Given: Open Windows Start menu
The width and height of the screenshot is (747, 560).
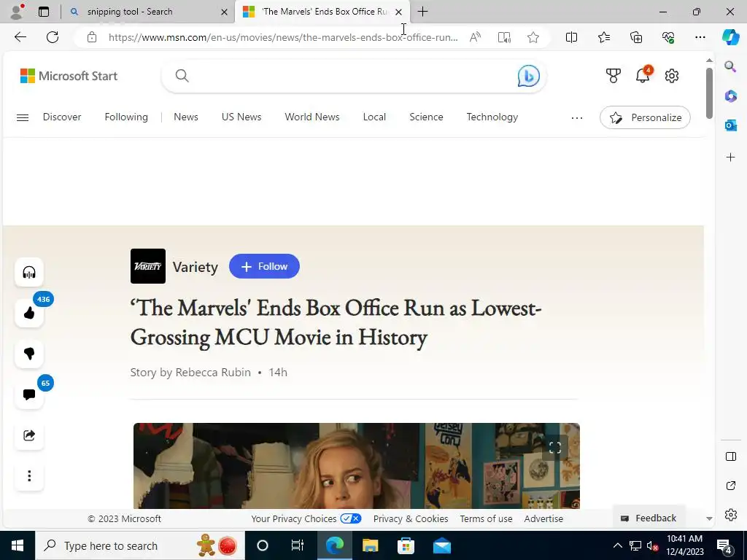Looking at the screenshot, I should pos(18,545).
